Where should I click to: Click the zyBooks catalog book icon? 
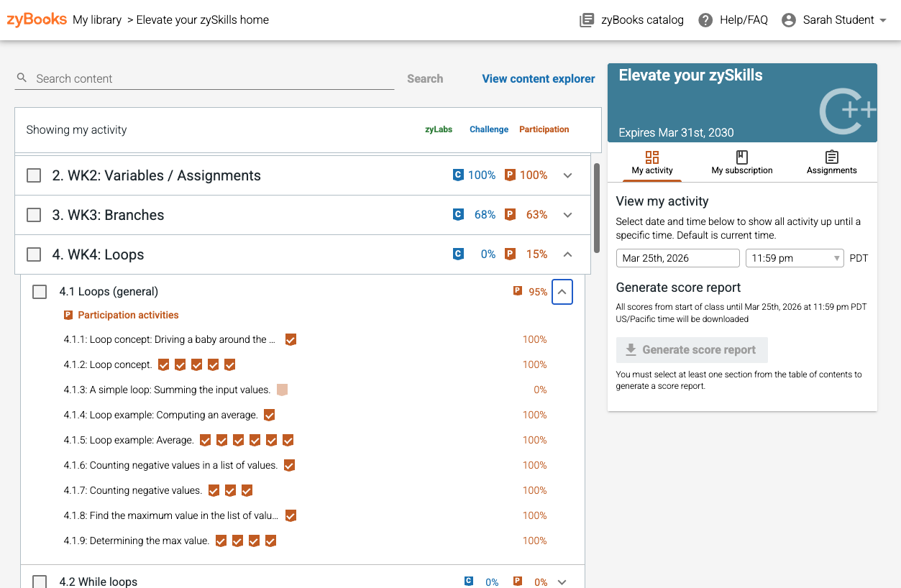tap(587, 20)
